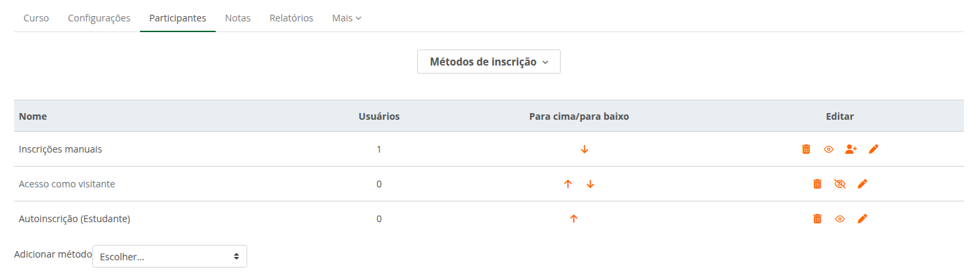
Task: Move Autoinscrição (Estudante) up in list
Action: [x=573, y=219]
